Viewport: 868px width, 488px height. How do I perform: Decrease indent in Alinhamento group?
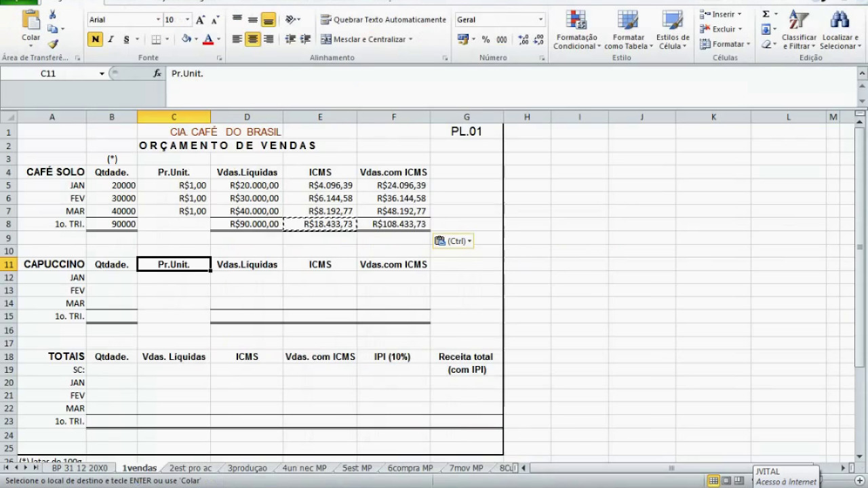290,39
